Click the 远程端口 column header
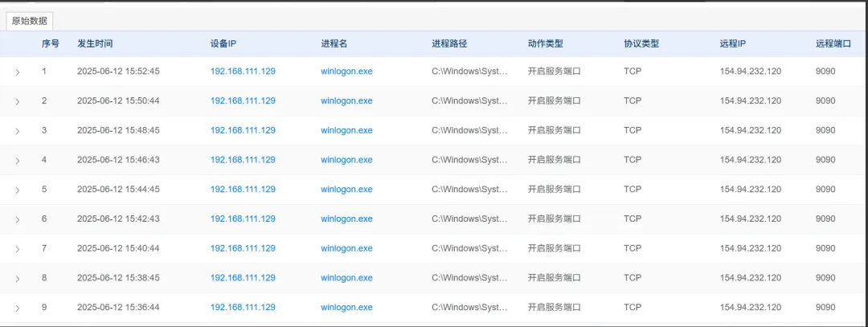The height and width of the screenshot is (327, 868). coord(833,43)
